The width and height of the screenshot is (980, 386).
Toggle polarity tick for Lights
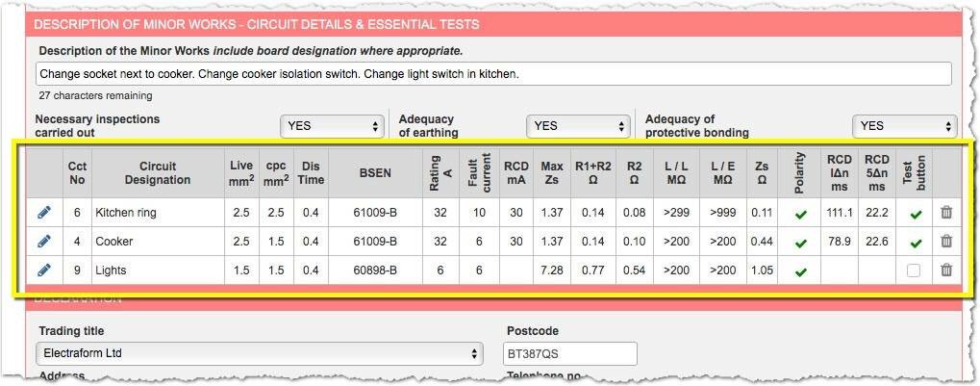[x=800, y=272]
